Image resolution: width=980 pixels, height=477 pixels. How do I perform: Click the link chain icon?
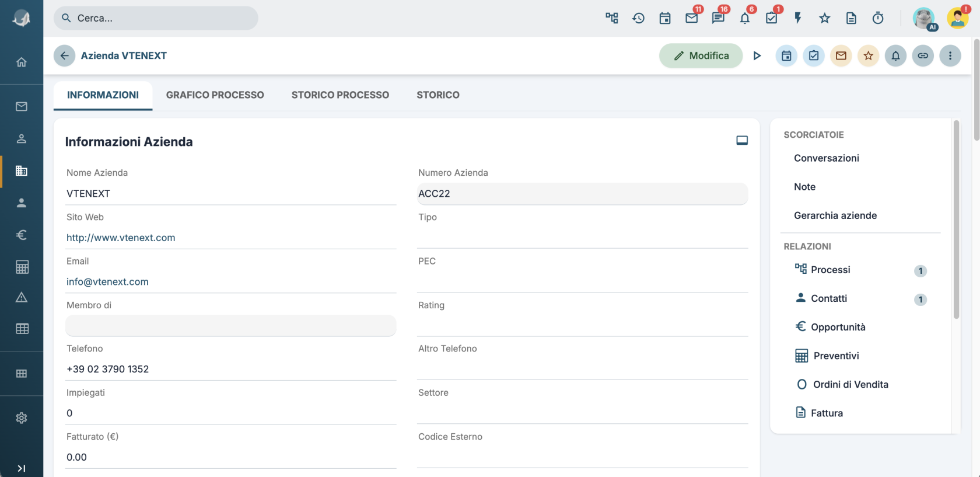(923, 55)
